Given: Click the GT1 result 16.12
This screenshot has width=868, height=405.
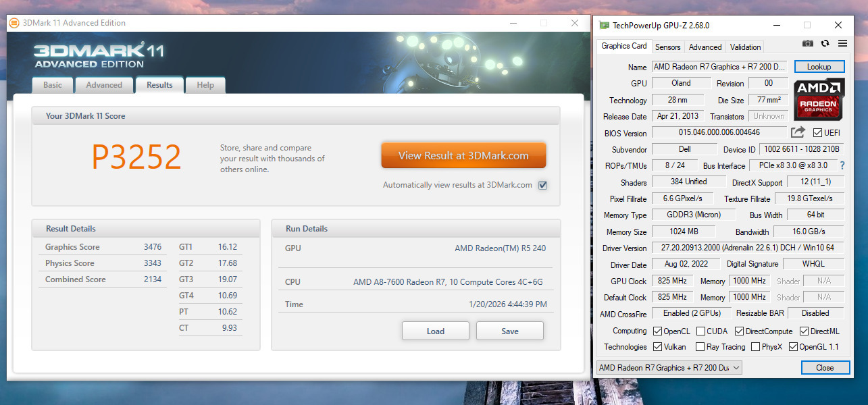Looking at the screenshot, I should pos(228,247).
